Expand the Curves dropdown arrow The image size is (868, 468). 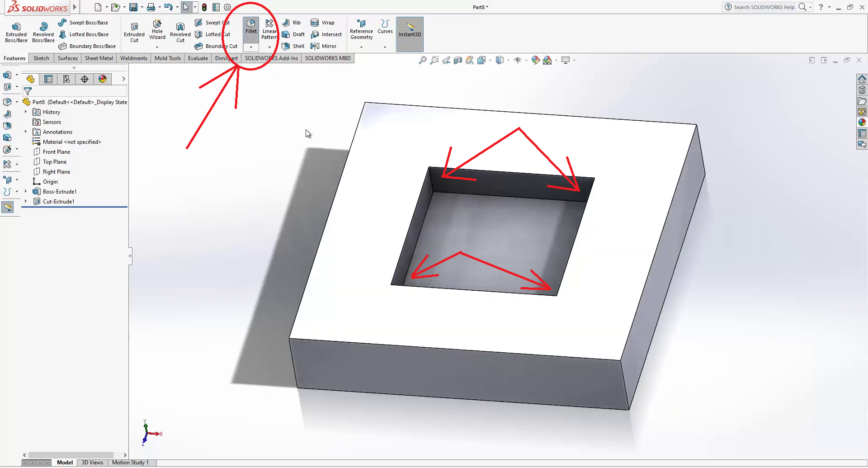(385, 47)
